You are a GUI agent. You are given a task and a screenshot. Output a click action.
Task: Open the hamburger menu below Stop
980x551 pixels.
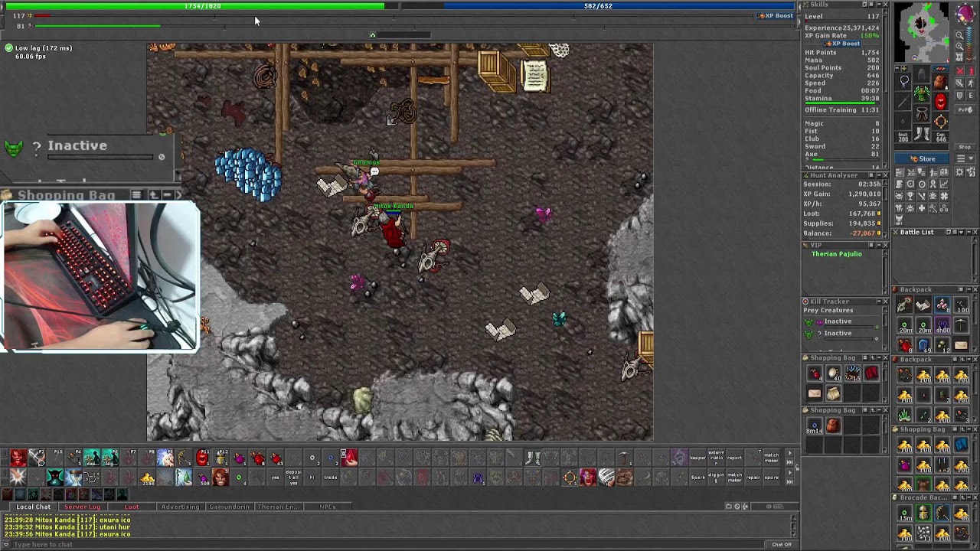pyautogui.click(x=965, y=158)
